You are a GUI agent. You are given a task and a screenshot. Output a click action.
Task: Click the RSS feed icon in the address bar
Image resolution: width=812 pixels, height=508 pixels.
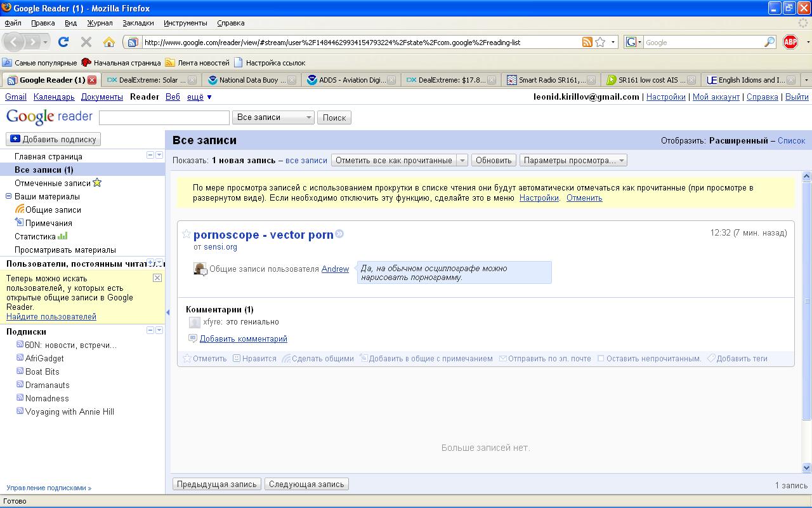pos(587,42)
